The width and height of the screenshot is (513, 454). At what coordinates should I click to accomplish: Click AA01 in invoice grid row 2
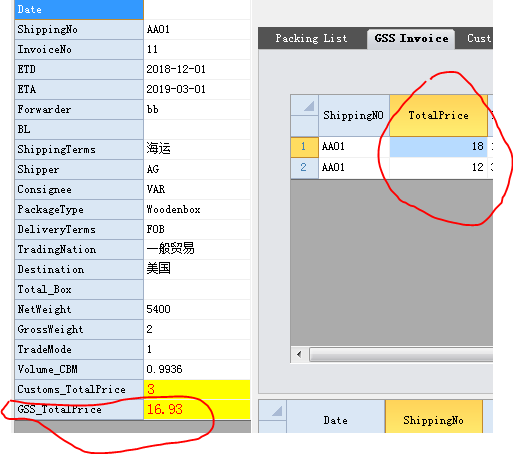354,168
